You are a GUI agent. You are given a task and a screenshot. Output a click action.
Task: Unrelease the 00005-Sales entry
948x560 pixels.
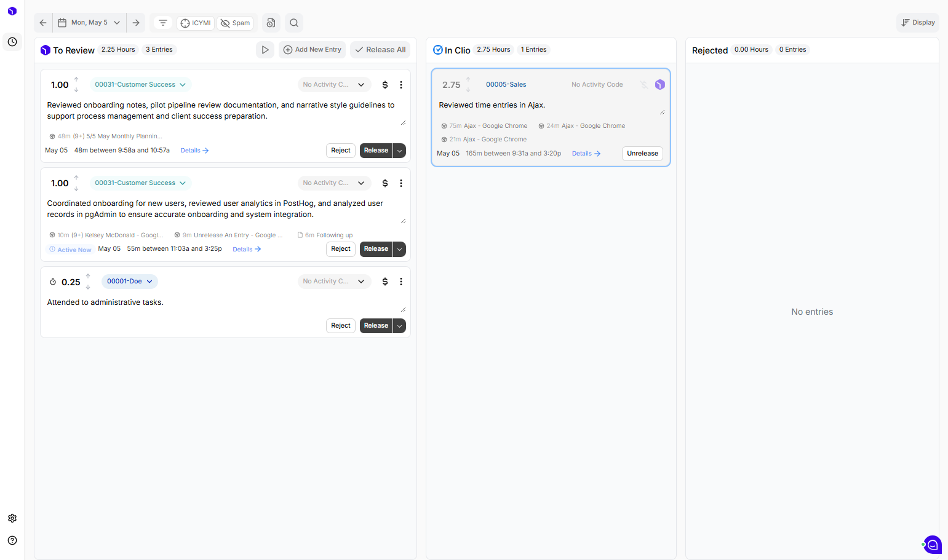(642, 154)
